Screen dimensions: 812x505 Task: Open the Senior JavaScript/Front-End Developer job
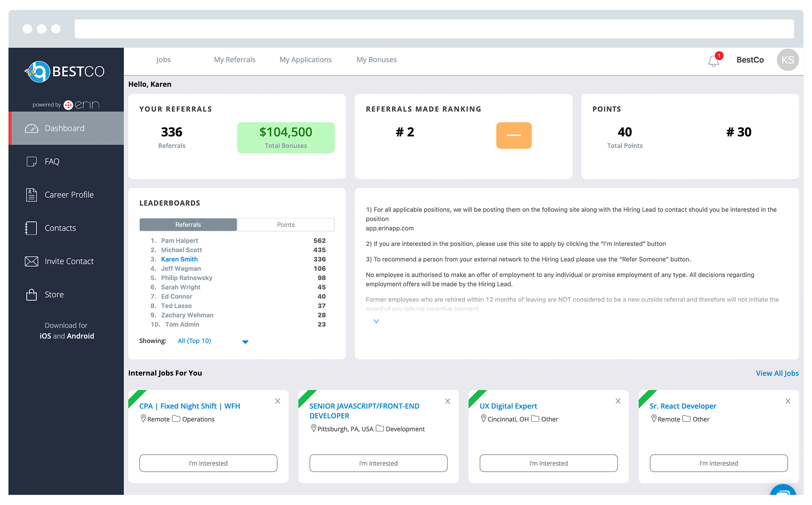364,411
